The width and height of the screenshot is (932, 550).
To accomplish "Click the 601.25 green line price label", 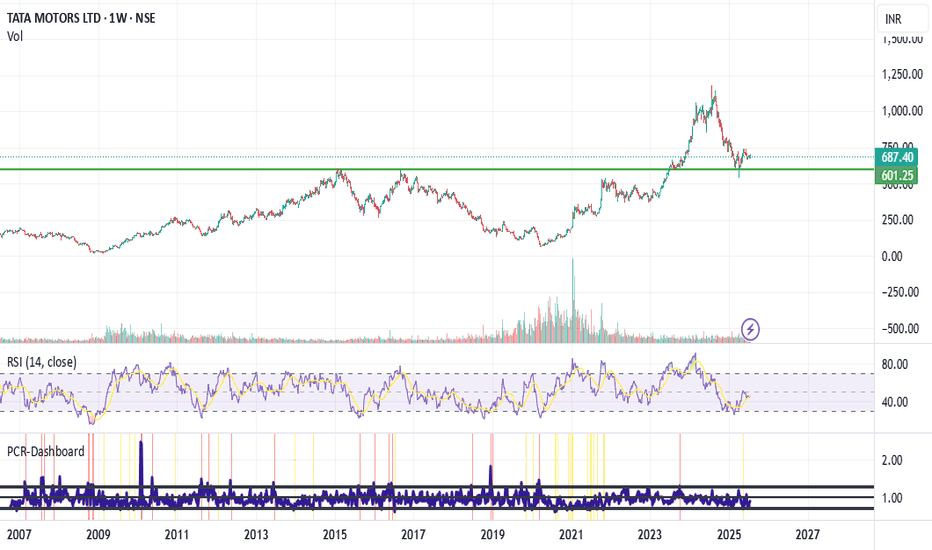I will (896, 175).
